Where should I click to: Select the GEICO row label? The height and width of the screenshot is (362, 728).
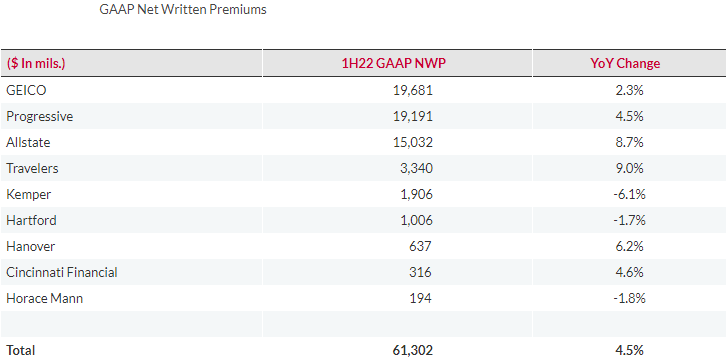tap(26, 90)
